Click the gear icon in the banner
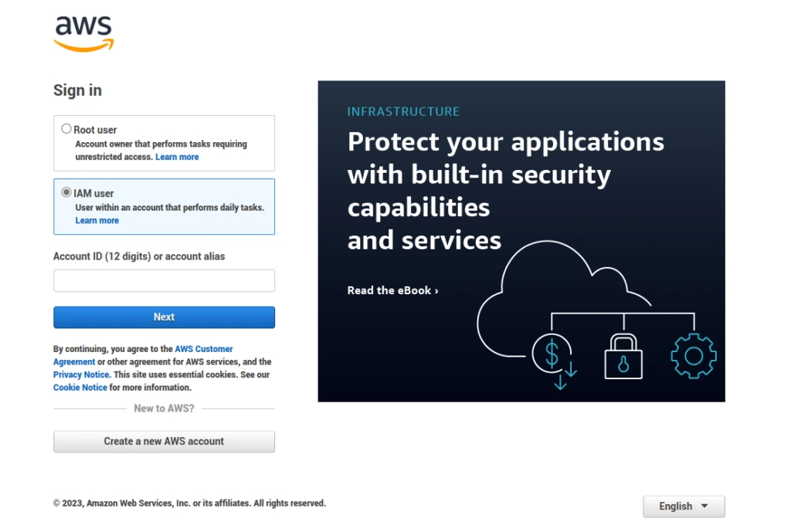Screen dimensions: 791x532 click(694, 356)
